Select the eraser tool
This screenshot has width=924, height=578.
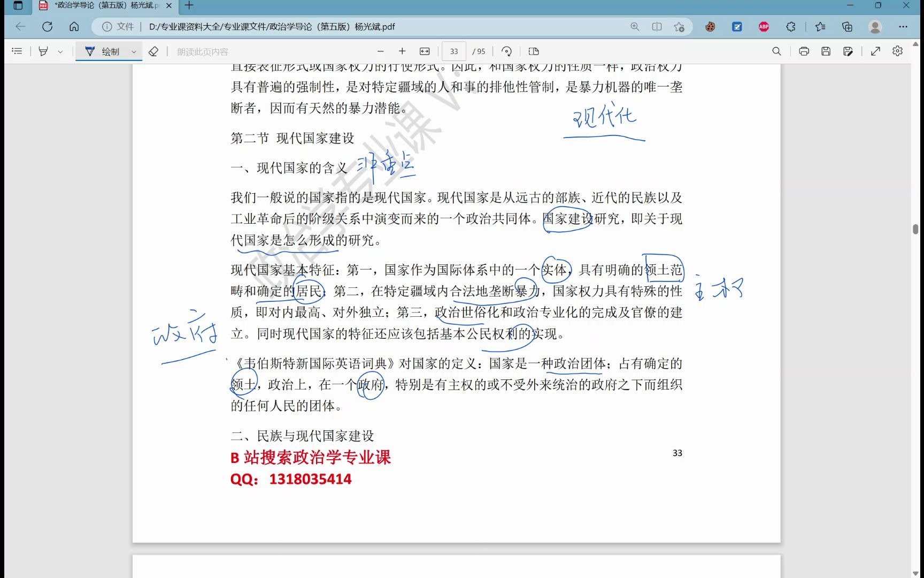[x=153, y=51]
